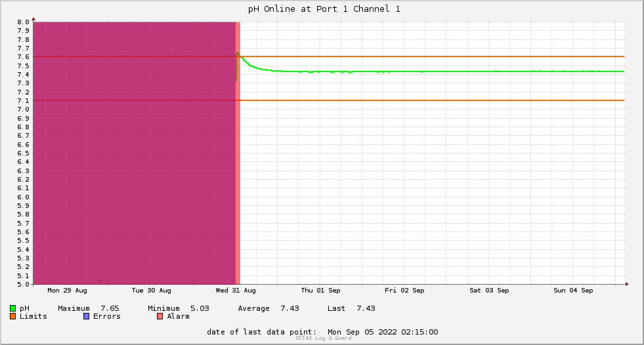The image size is (644, 345).
Task: Select the 'Thu 01 Sep' axis label
Action: click(x=320, y=291)
